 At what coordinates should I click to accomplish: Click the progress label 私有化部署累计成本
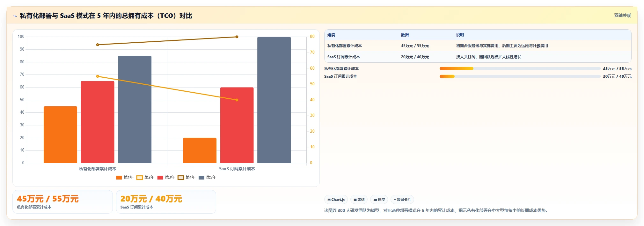coord(341,69)
